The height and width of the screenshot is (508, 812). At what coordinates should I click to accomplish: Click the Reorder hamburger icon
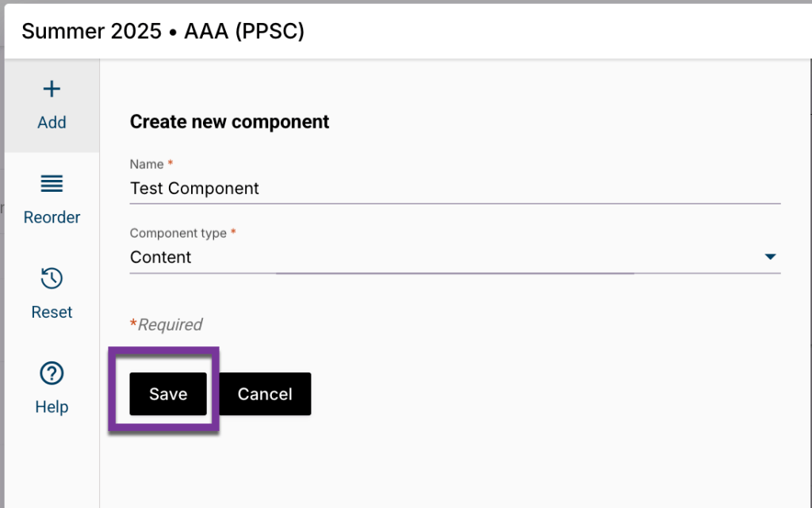point(52,184)
